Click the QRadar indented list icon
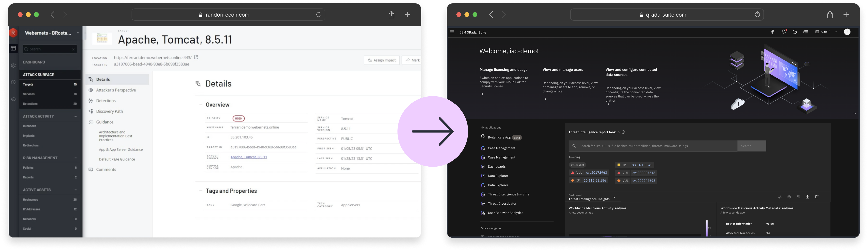 click(806, 32)
